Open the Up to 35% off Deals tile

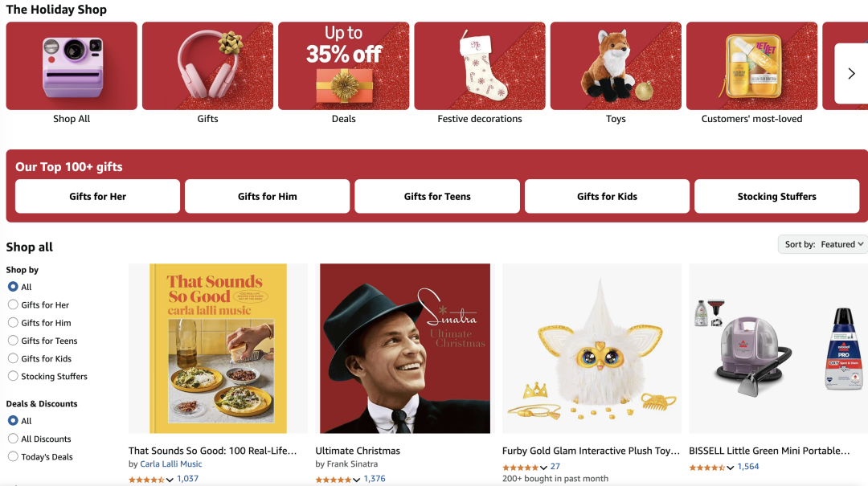coord(344,66)
